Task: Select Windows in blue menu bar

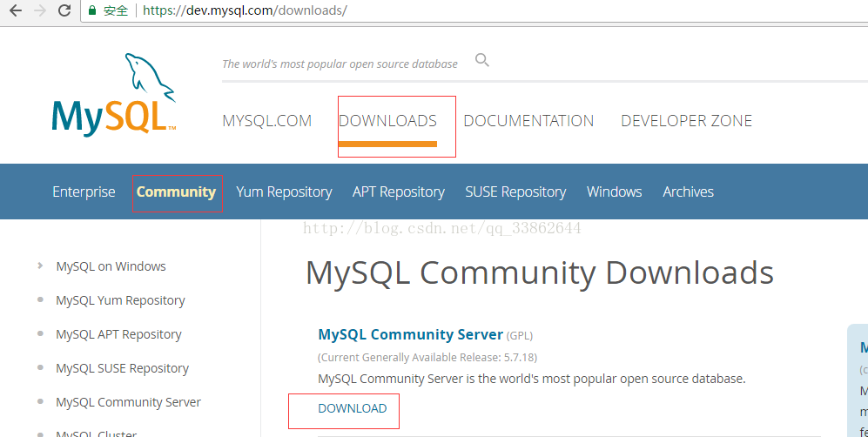Action: (x=615, y=192)
